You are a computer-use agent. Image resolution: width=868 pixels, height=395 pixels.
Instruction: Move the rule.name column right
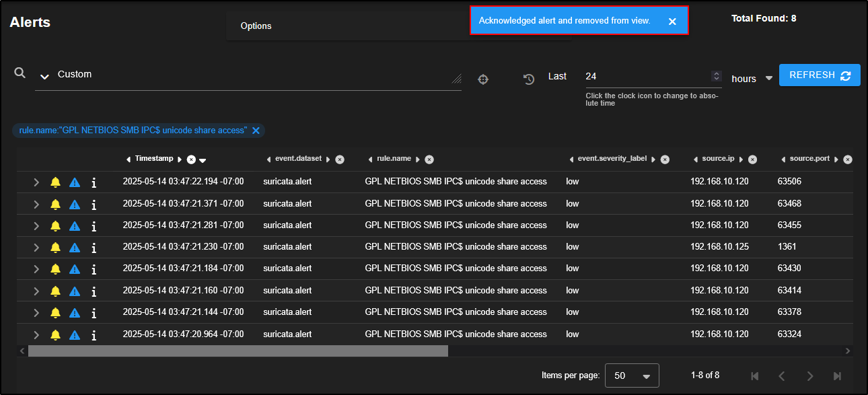point(417,159)
